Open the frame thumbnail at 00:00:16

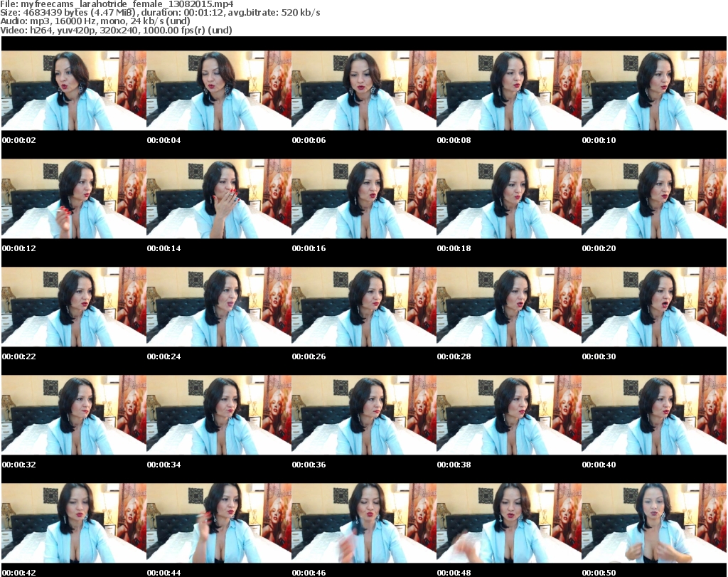pyautogui.click(x=363, y=198)
